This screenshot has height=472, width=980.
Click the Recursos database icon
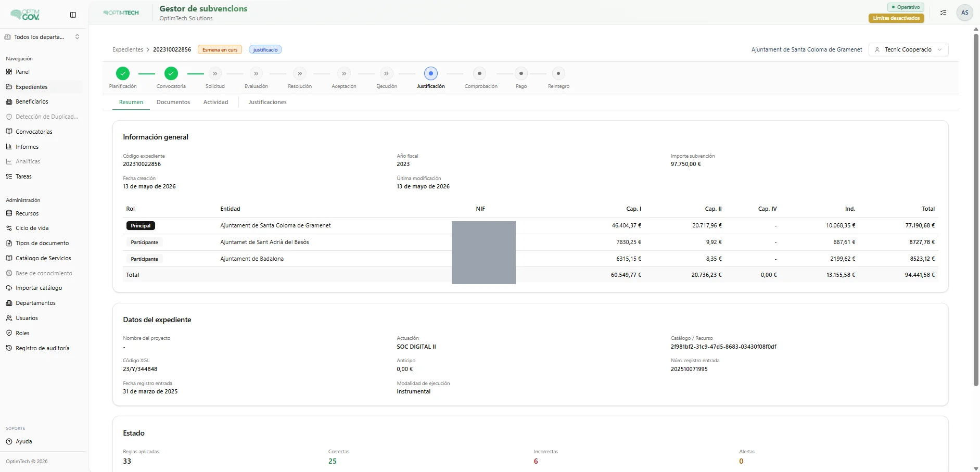(x=9, y=213)
